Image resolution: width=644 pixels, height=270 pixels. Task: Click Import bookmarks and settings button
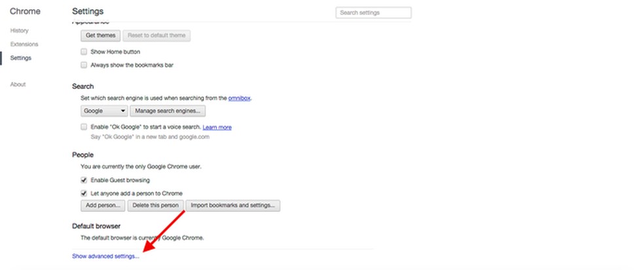pyautogui.click(x=233, y=206)
